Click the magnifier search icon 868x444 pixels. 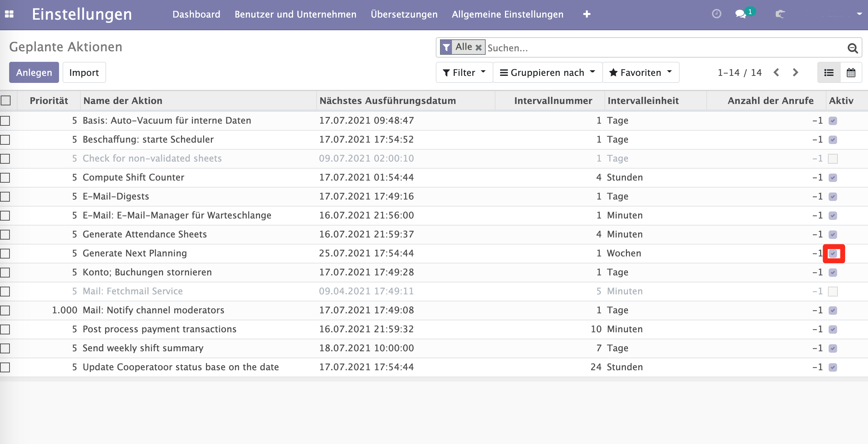coord(853,48)
